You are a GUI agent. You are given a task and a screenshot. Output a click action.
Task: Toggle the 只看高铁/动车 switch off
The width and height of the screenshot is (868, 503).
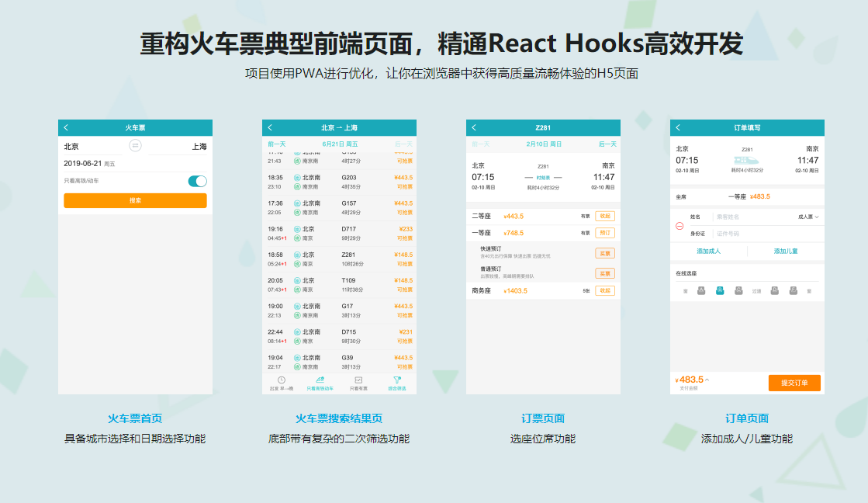pos(198,179)
